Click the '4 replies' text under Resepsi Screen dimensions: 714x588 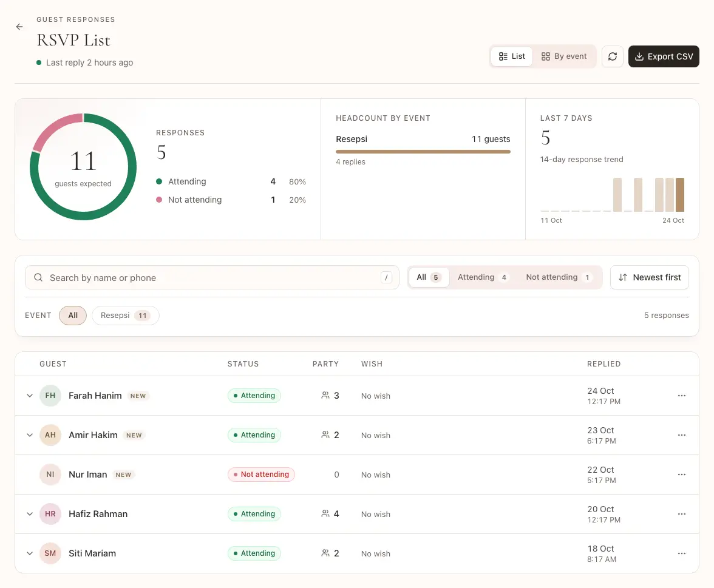(x=351, y=162)
